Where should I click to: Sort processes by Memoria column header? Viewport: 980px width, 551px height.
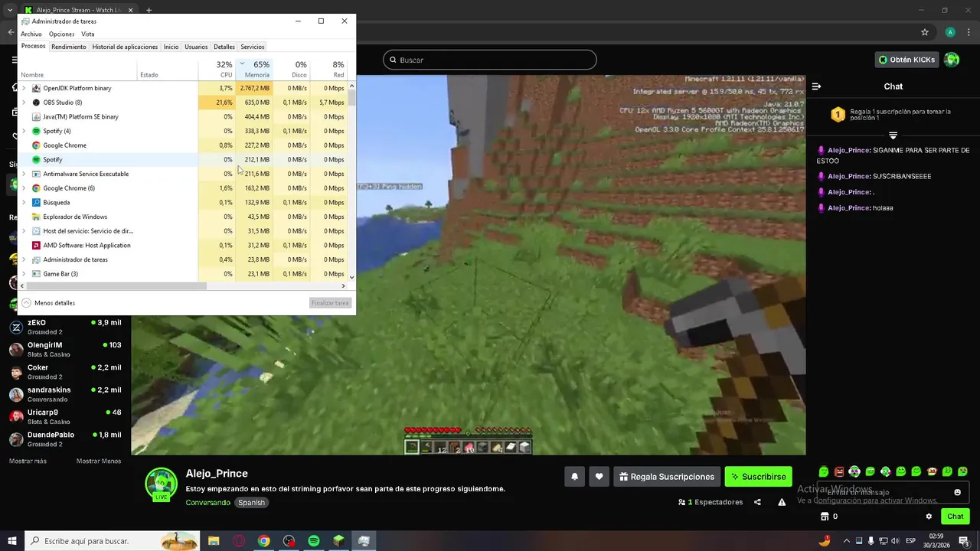tap(253, 69)
